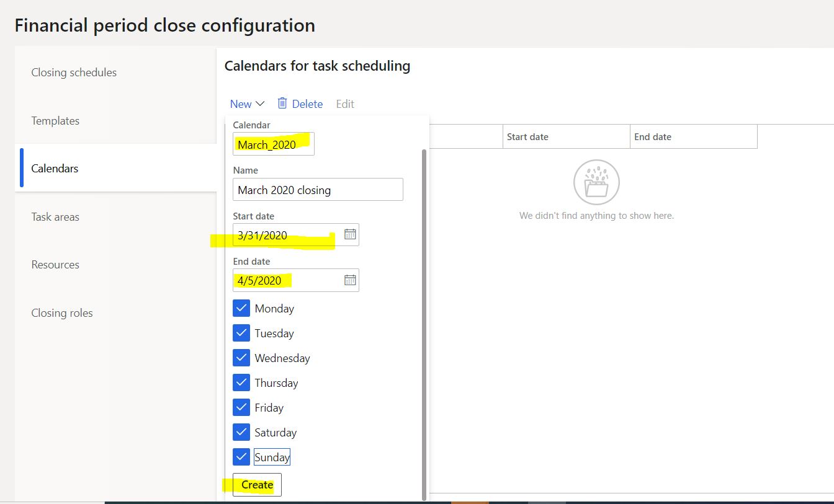Viewport: 834px width, 504px height.
Task: Click the Edit link
Action: point(345,104)
